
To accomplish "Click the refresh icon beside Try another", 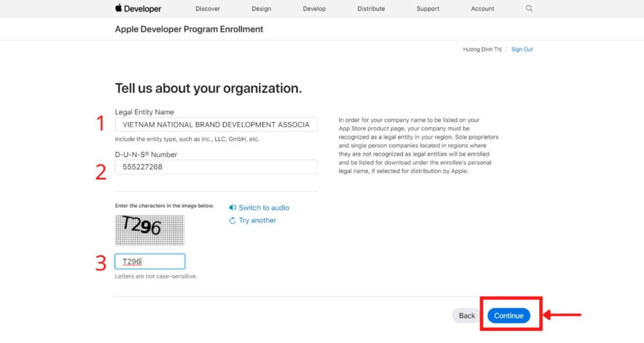I will (x=233, y=220).
